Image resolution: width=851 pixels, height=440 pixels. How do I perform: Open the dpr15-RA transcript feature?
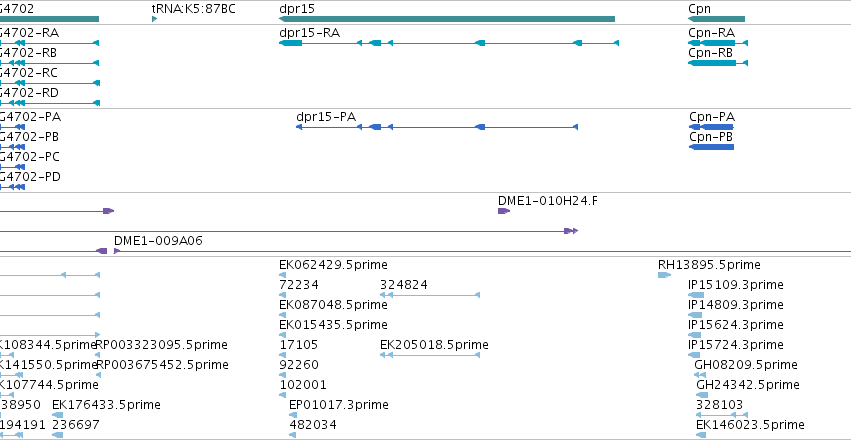pyautogui.click(x=449, y=43)
